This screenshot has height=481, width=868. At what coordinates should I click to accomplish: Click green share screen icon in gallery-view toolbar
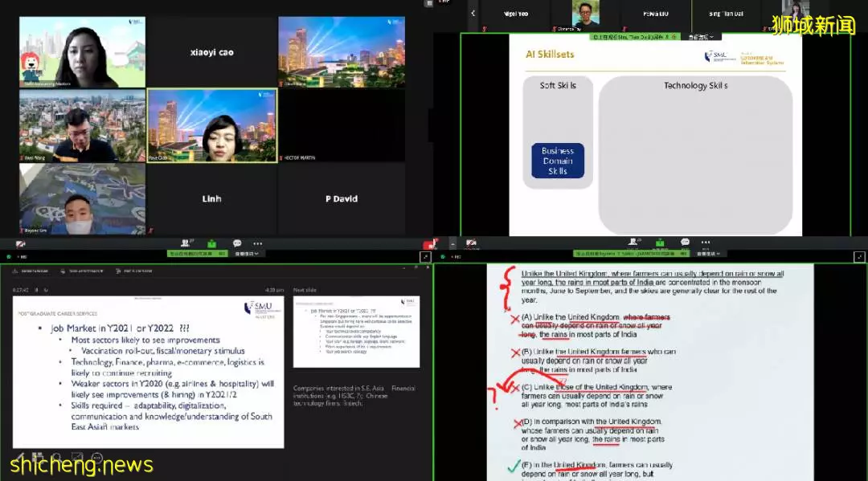coord(212,244)
